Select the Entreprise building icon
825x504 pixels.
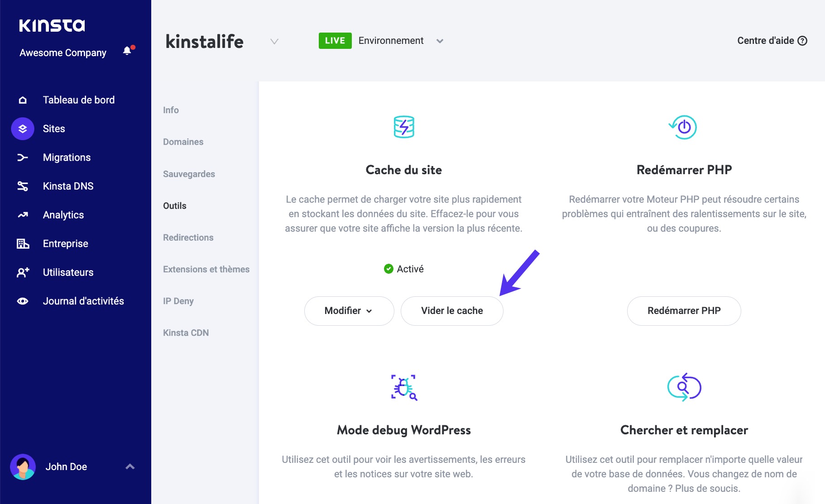(x=22, y=243)
